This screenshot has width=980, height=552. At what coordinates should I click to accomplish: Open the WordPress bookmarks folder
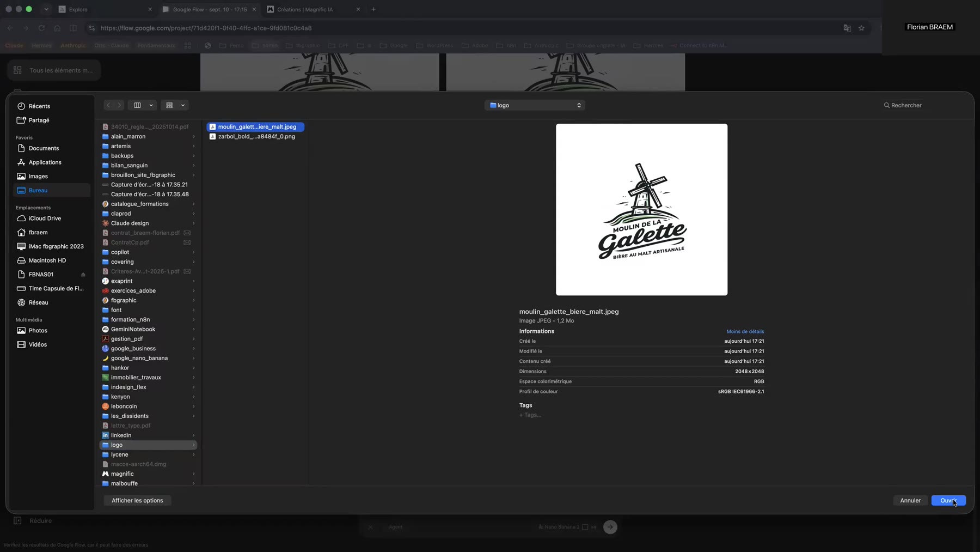click(435, 46)
